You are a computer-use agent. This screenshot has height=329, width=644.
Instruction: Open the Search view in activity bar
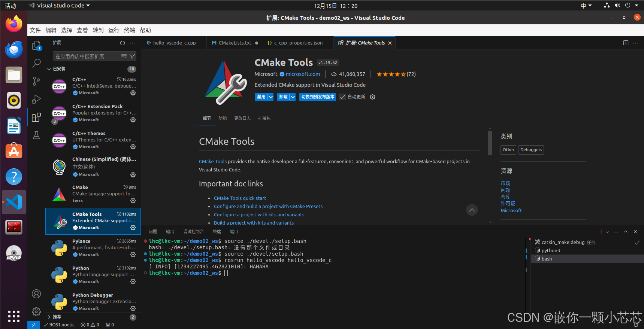(36, 63)
